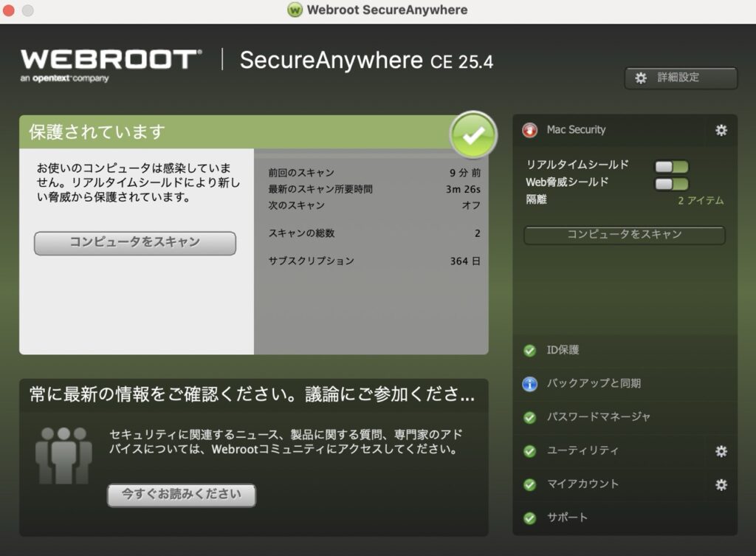Click the green check next to サポート
The width and height of the screenshot is (756, 556).
[x=529, y=518]
